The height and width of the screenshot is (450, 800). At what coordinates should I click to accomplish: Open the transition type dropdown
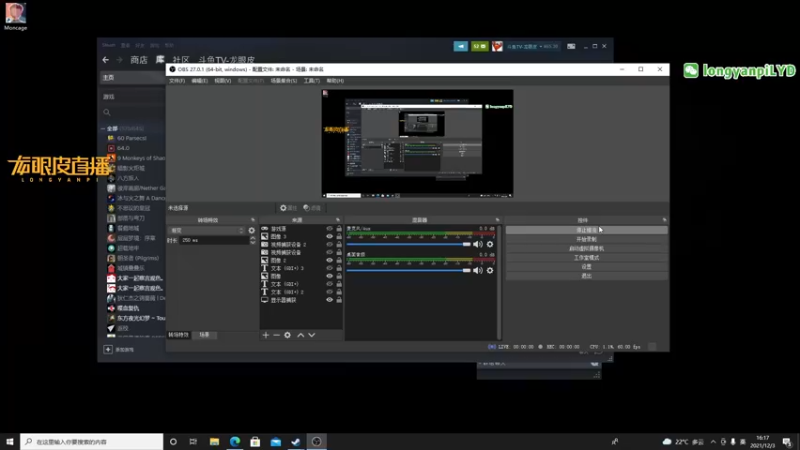[207, 231]
